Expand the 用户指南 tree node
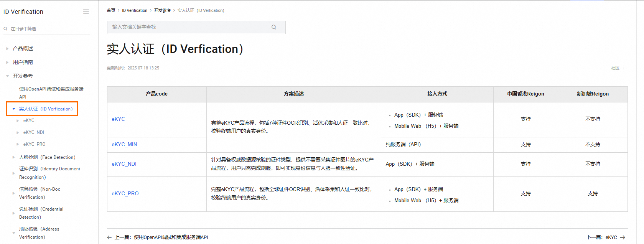The image size is (644, 244). click(x=7, y=62)
